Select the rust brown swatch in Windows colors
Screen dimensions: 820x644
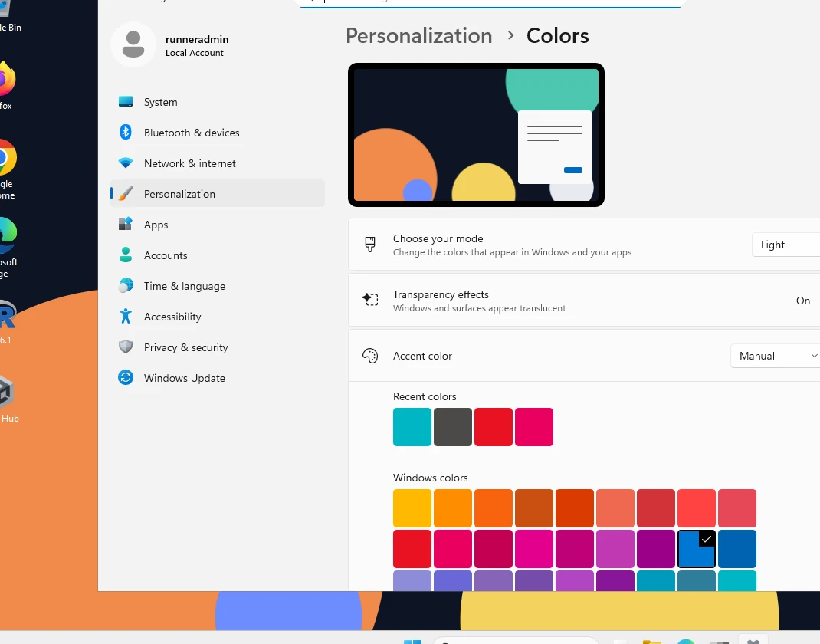coord(534,508)
